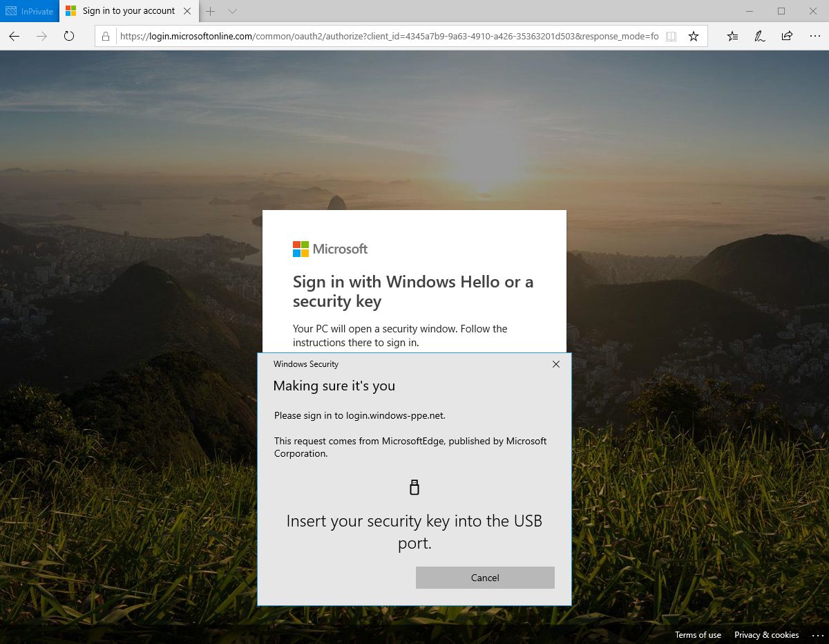This screenshot has width=829, height=644.
Task: Open the Favorites hub icon
Action: pos(733,37)
